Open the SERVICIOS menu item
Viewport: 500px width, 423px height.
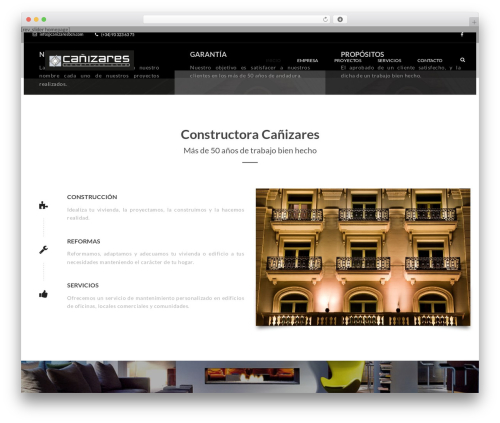[x=389, y=60]
